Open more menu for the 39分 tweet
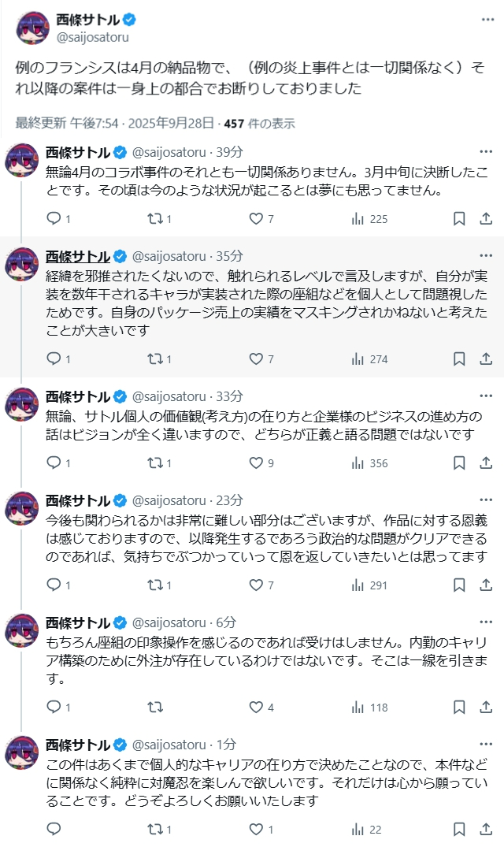This screenshot has height=847, width=504. (487, 151)
